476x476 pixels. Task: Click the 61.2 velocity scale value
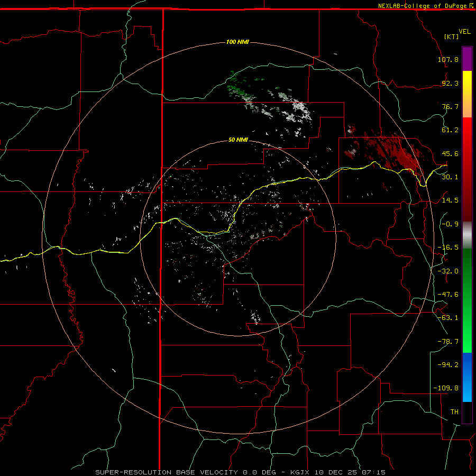450,130
